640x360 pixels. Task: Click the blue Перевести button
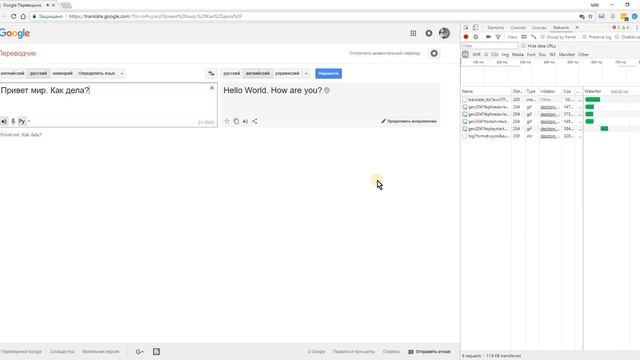(x=329, y=73)
